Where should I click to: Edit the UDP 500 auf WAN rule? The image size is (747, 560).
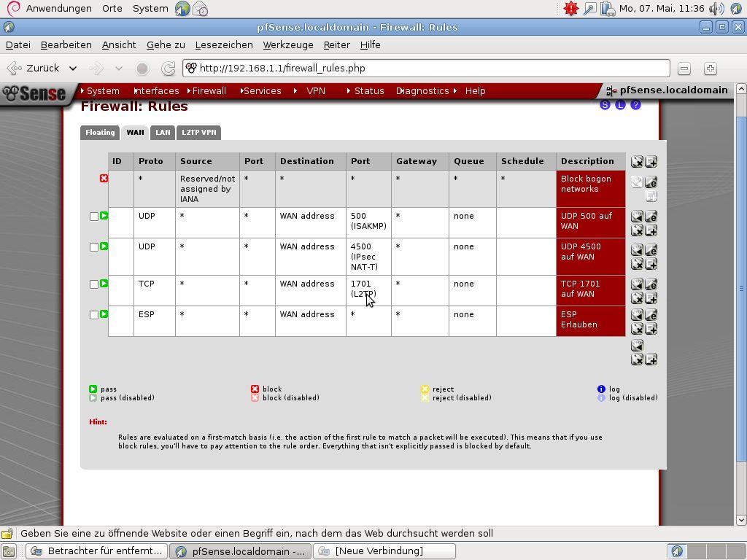651,217
